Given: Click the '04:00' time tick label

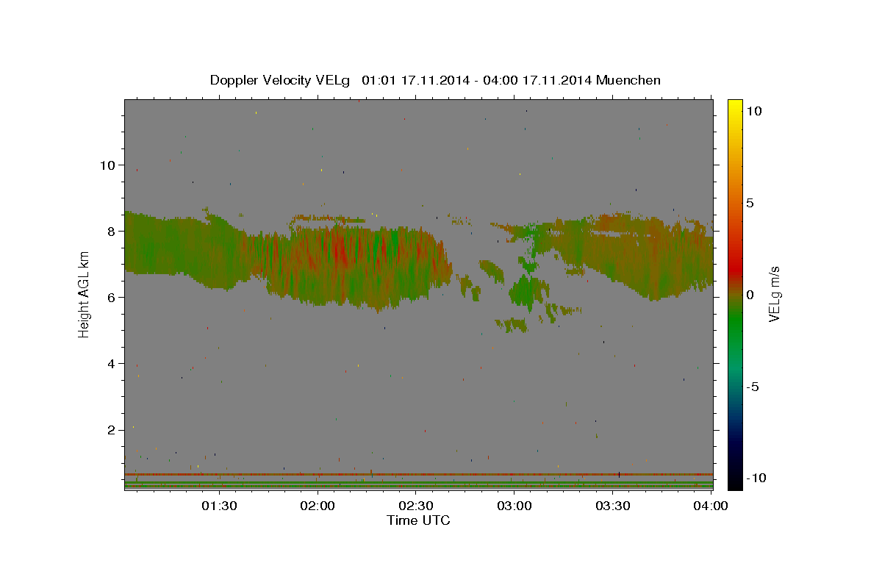Looking at the screenshot, I should pyautogui.click(x=711, y=506).
